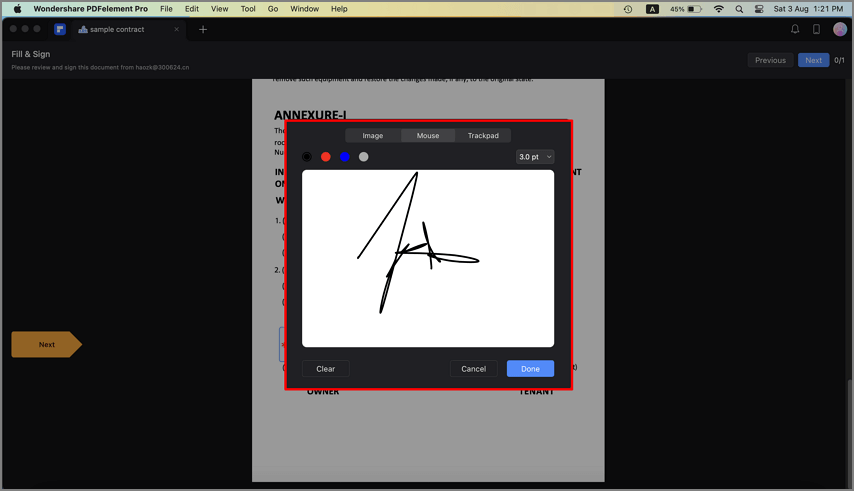This screenshot has height=491, width=854.
Task: Click the 0/1 field counter
Action: (839, 60)
